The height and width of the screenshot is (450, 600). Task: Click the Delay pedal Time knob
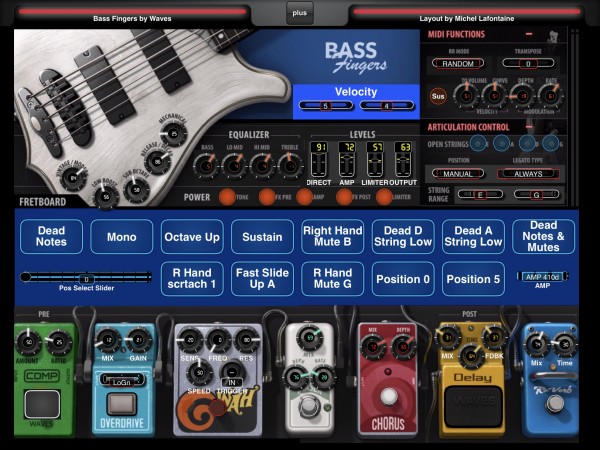471,356
